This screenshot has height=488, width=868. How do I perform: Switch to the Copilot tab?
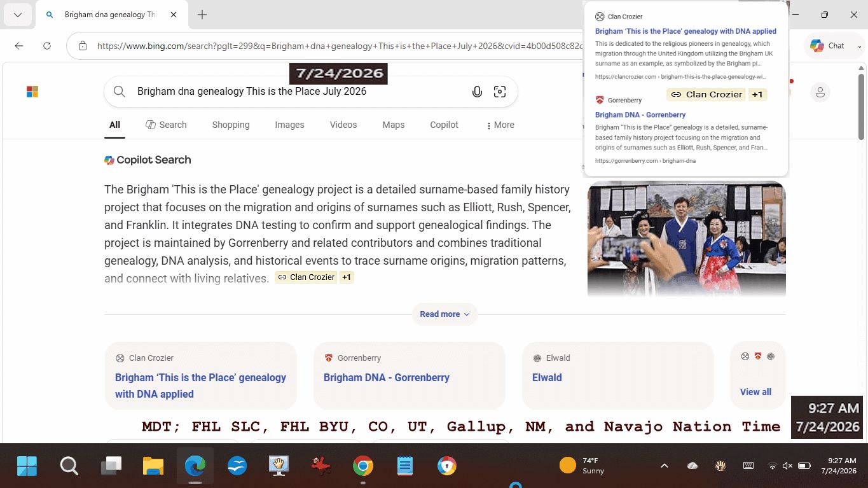tap(444, 125)
